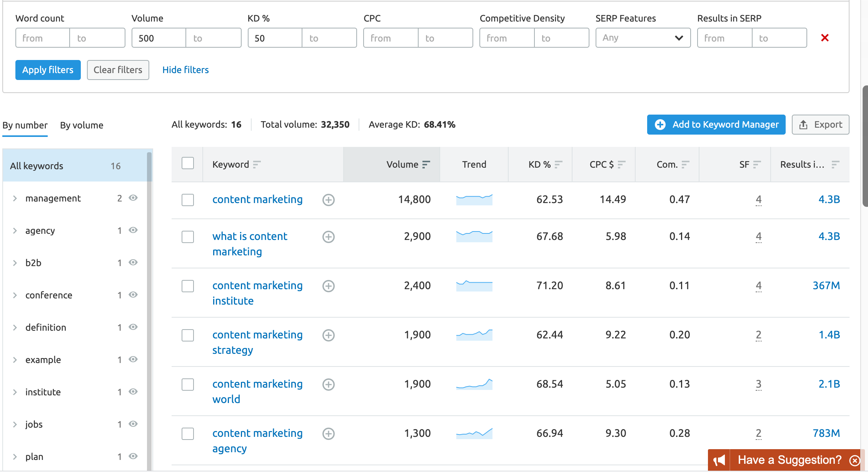Screen dimensions: 868x473
Task: Click Add to Keyword Manager button
Action: coord(716,125)
